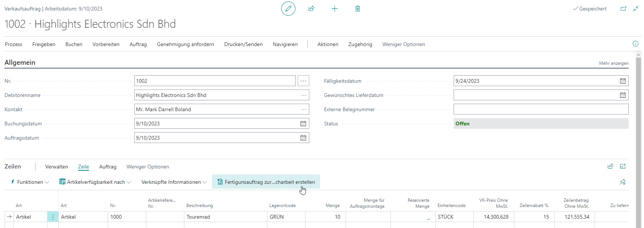Click the Kontakt input field

point(222,109)
